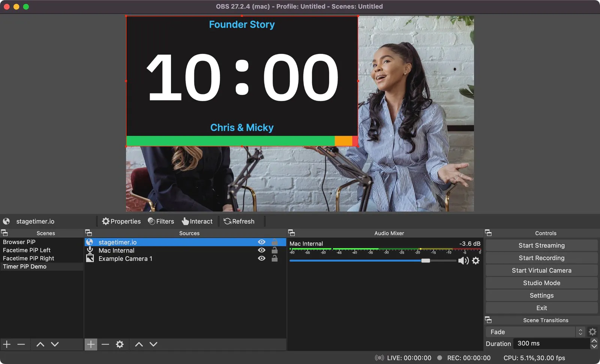Lock the Mac Internal source

pos(274,250)
